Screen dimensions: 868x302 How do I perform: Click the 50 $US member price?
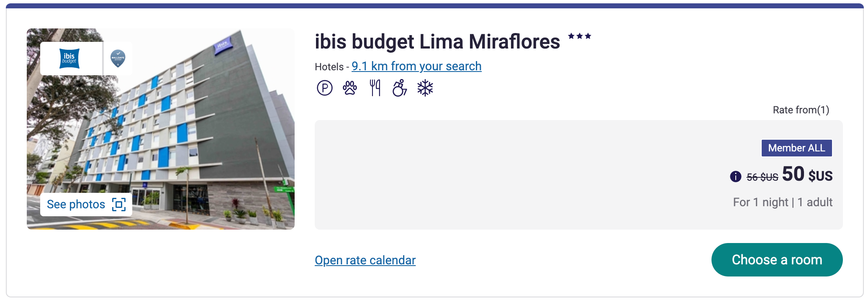point(807,174)
